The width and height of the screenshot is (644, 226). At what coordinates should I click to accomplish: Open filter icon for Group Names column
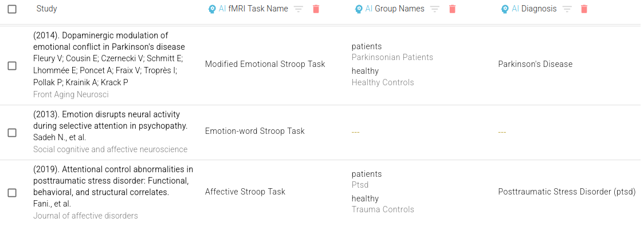point(435,9)
